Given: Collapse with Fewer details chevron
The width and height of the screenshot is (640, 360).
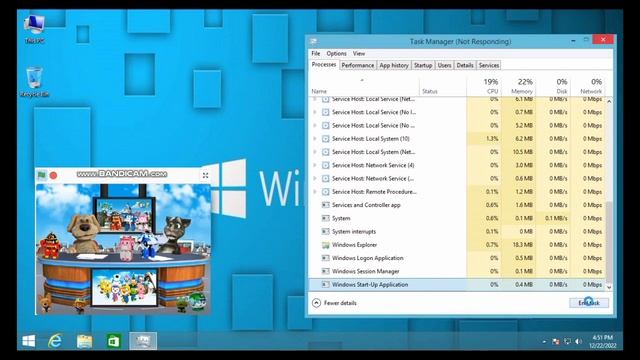Looking at the screenshot, I should click(316, 303).
